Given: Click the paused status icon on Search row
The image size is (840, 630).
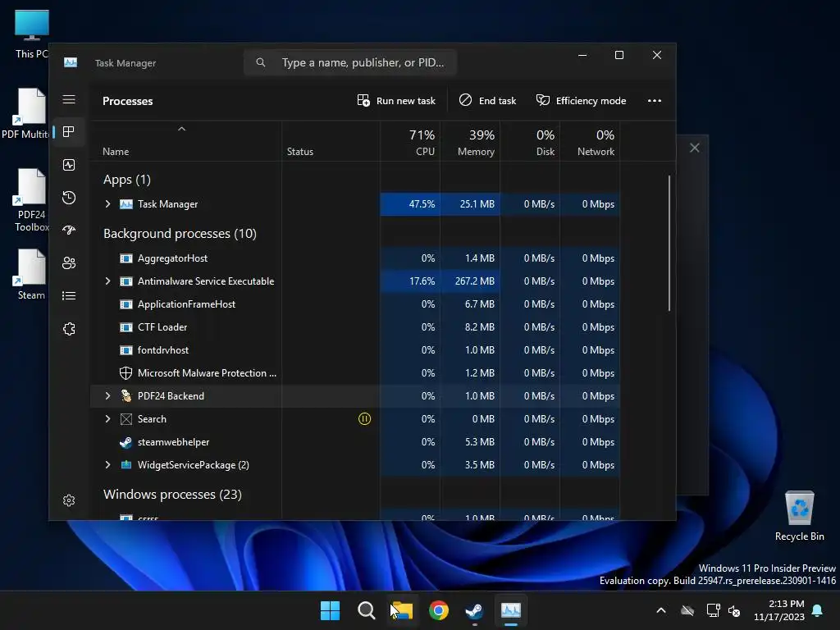Looking at the screenshot, I should [364, 419].
